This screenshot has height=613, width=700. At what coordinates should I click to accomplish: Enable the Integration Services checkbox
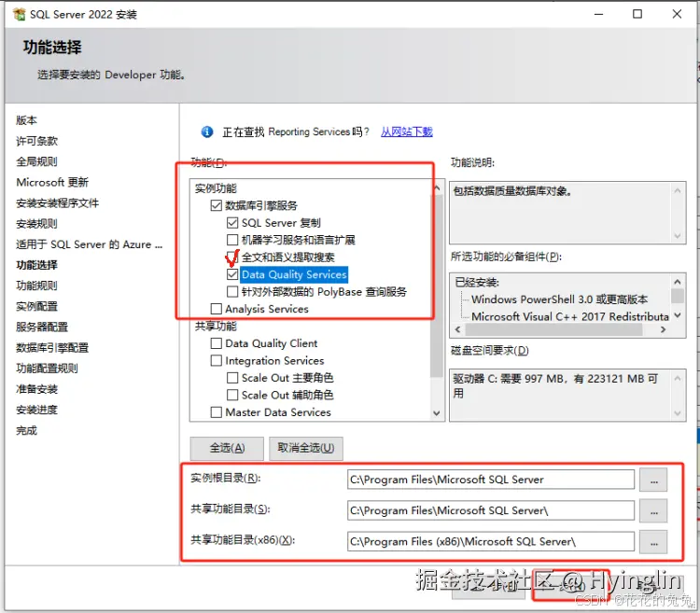(x=217, y=360)
